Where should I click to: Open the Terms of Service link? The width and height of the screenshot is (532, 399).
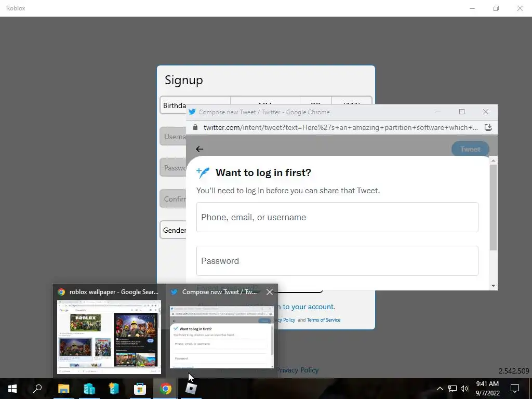[323, 320]
